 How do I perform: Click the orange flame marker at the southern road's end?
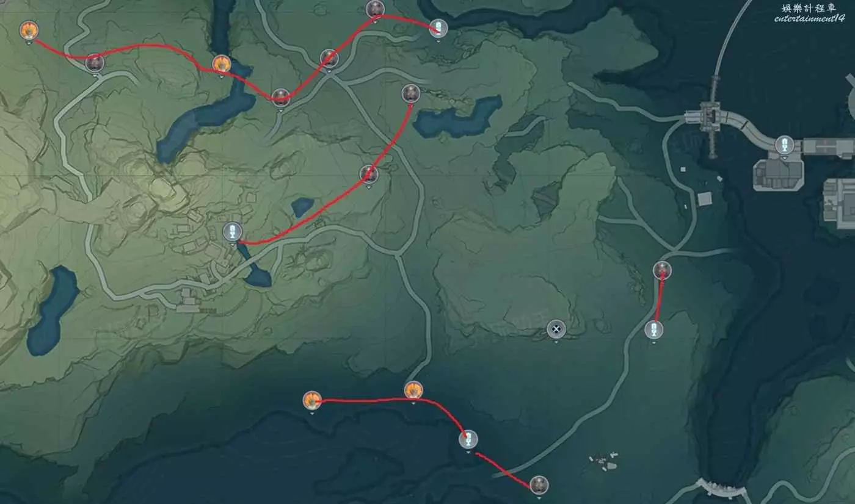click(413, 391)
